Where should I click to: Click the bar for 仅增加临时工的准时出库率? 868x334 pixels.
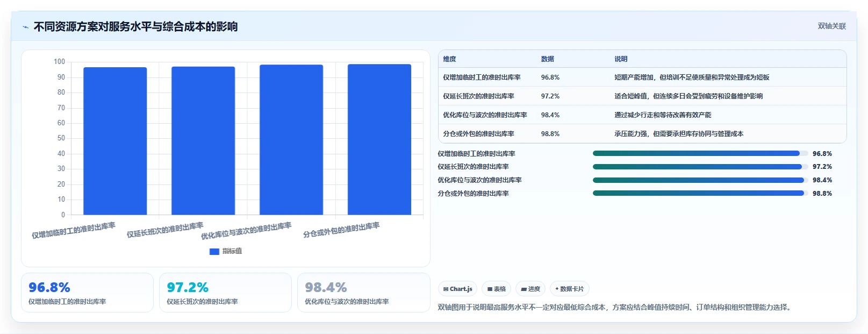[115, 141]
